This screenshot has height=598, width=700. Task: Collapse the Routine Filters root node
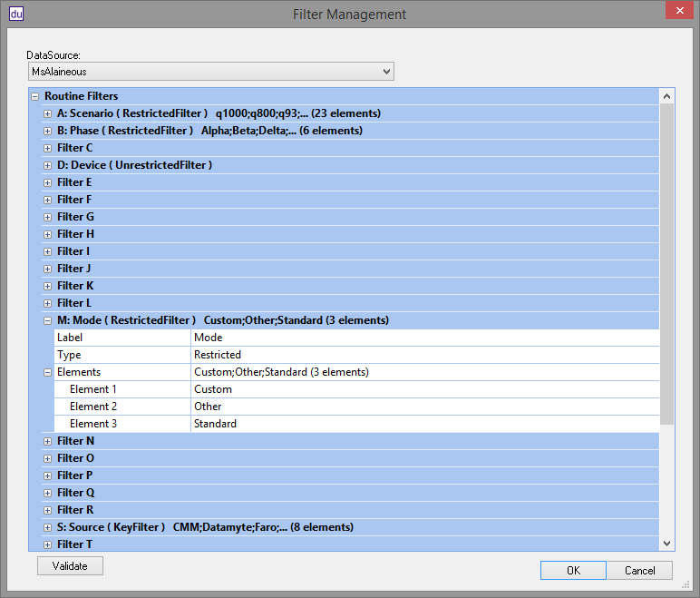(34, 96)
